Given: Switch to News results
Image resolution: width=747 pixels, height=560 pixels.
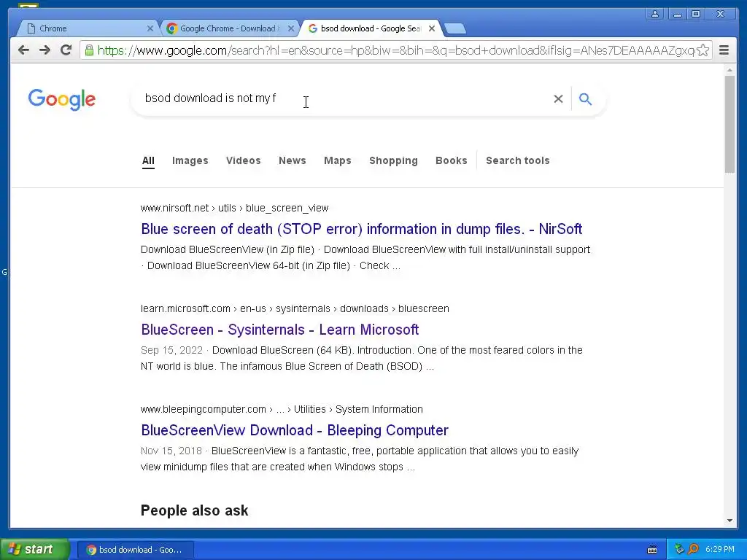Looking at the screenshot, I should 293,160.
